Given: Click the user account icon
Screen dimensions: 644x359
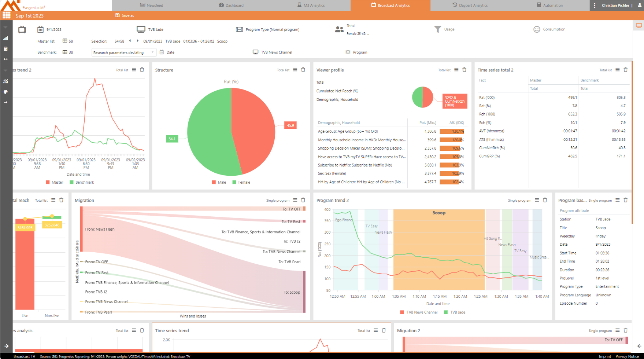Looking at the screenshot, I should point(640,5).
